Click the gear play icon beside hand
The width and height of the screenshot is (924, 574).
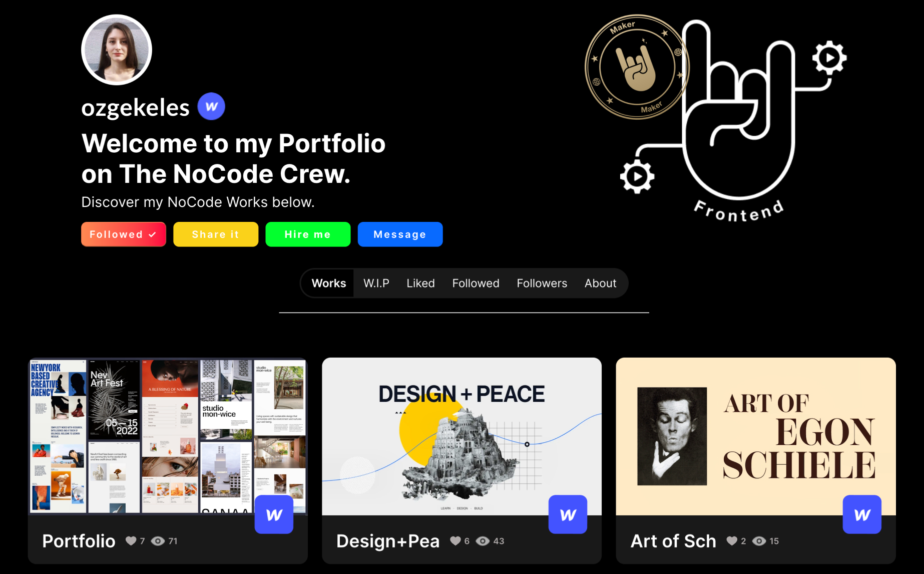pyautogui.click(x=637, y=176)
